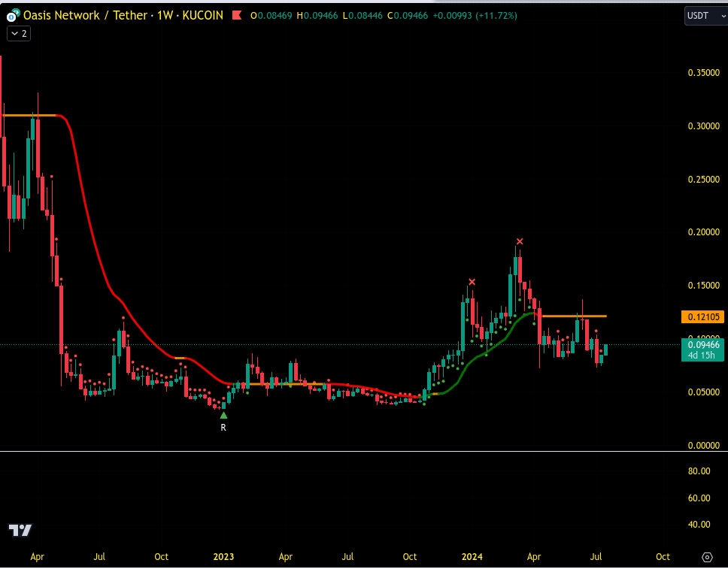Click the green R triangle marker
728x569 pixels.
223,415
